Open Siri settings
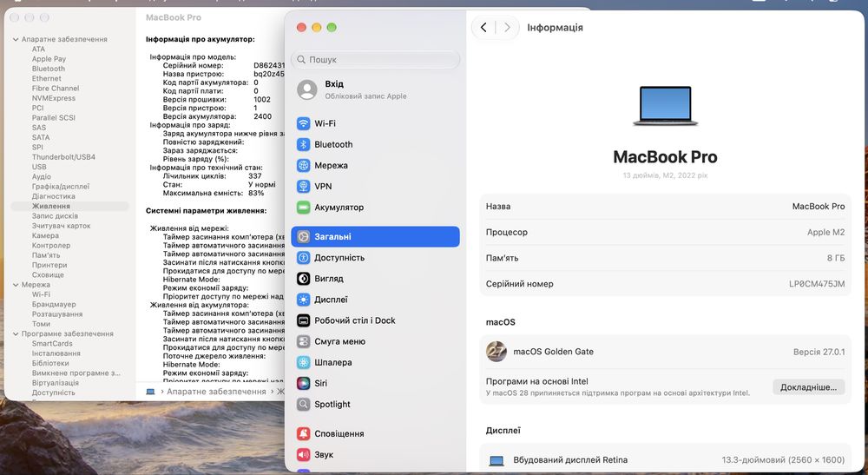The height and width of the screenshot is (475, 868). [x=375, y=383]
